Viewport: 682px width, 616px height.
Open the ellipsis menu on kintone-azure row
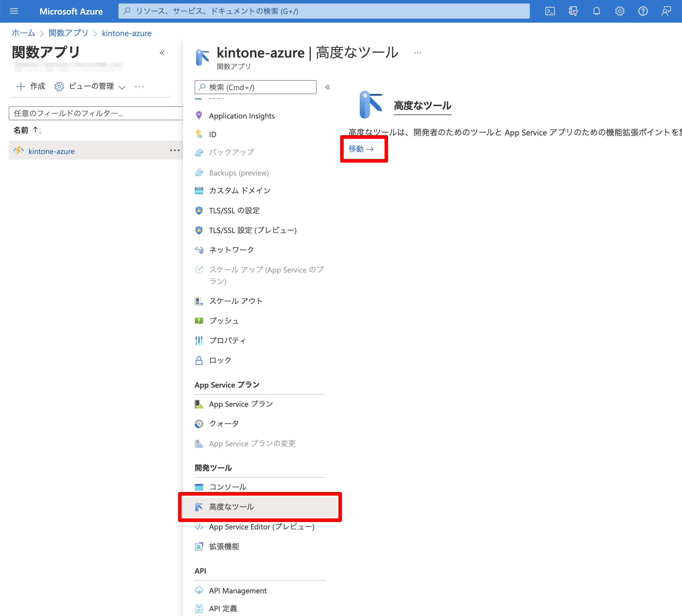pyautogui.click(x=175, y=150)
